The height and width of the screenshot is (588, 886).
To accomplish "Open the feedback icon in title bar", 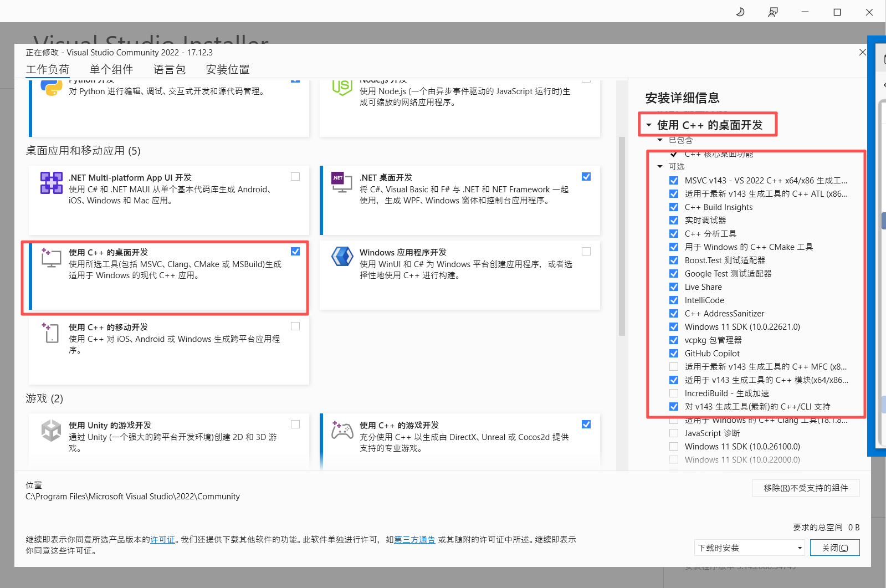I will (772, 12).
